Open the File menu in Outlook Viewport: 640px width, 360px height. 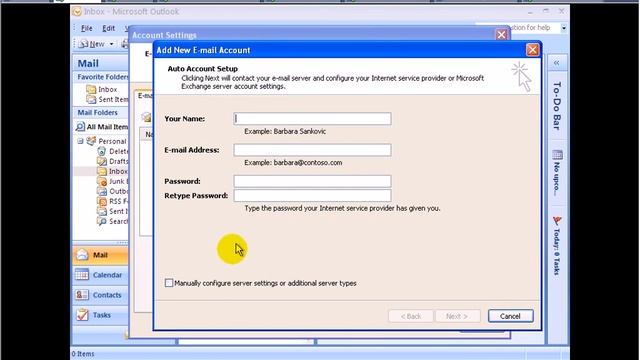(87, 28)
